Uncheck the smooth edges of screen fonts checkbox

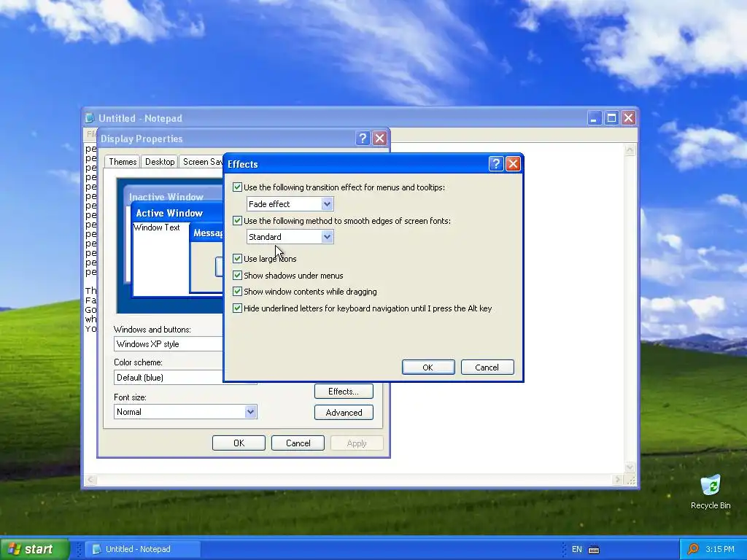[x=237, y=220]
